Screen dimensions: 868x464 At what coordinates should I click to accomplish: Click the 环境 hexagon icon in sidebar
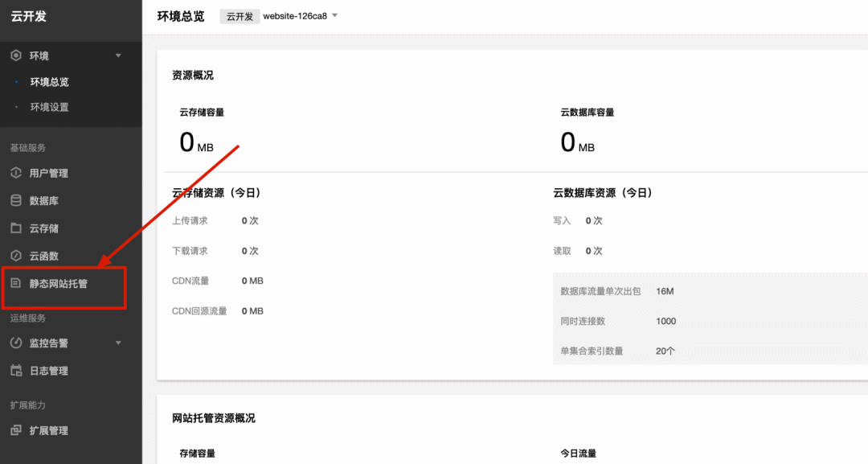(x=16, y=55)
